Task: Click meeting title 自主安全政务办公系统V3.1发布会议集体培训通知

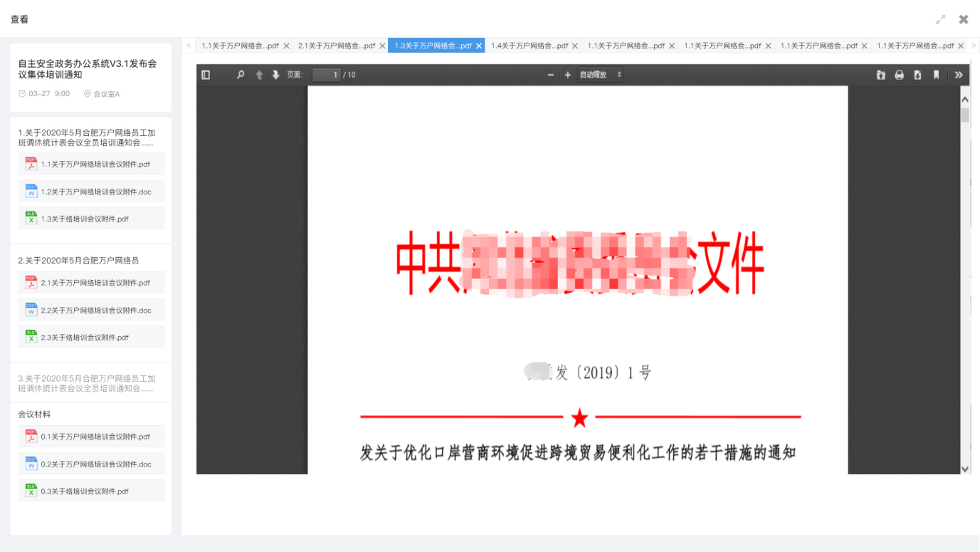Action: coord(88,69)
